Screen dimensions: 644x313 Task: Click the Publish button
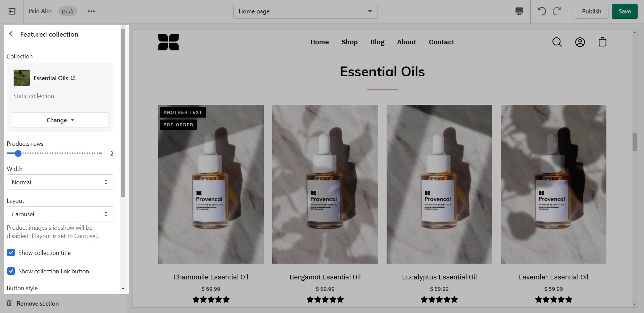[x=591, y=11]
